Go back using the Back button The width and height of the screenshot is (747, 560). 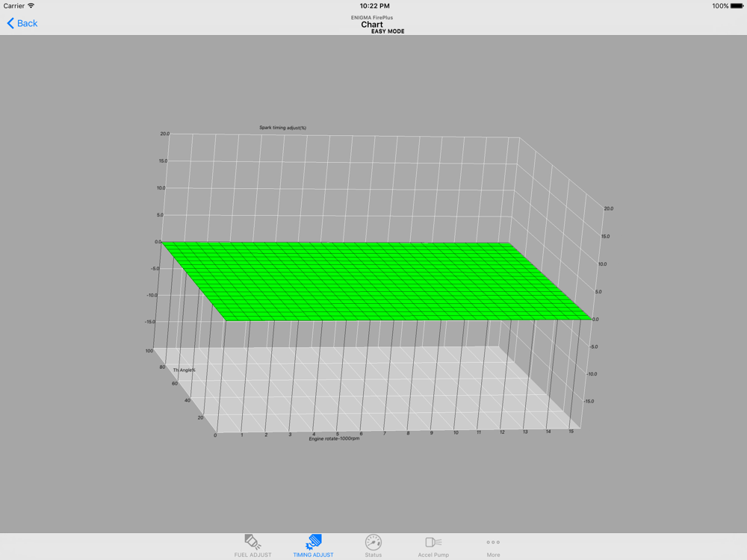[22, 23]
